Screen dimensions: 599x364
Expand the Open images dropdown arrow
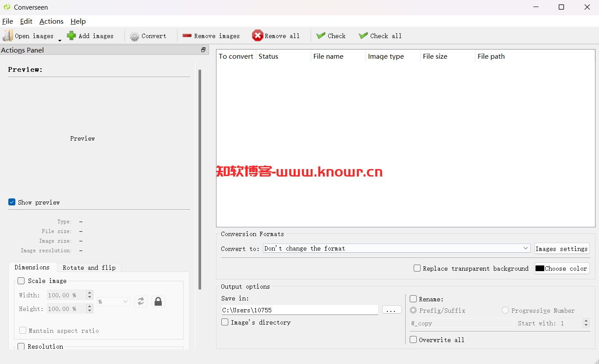click(x=60, y=40)
